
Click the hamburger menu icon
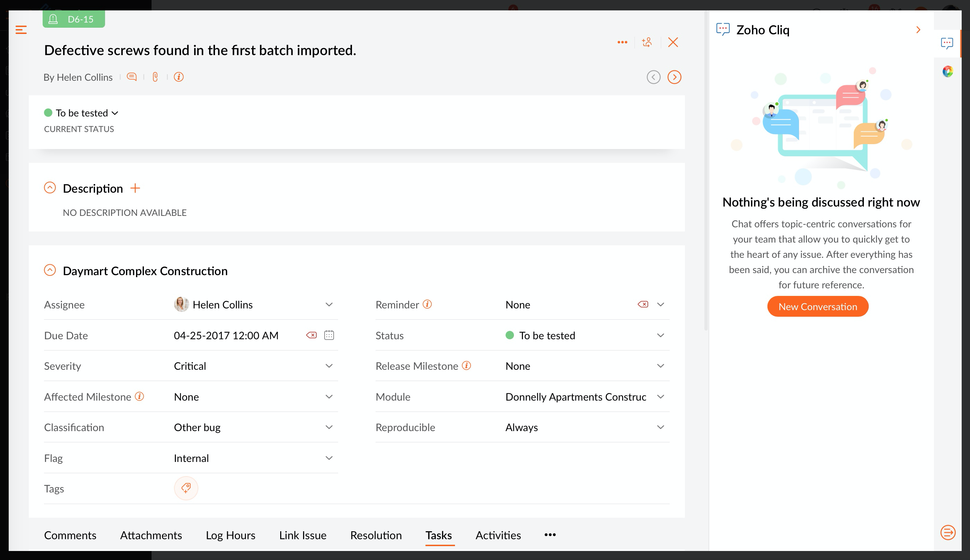(x=21, y=29)
